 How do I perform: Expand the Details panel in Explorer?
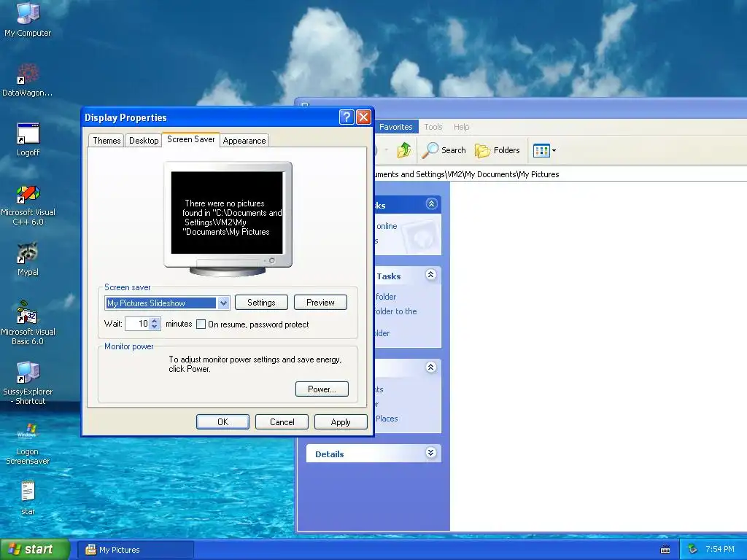click(x=430, y=452)
